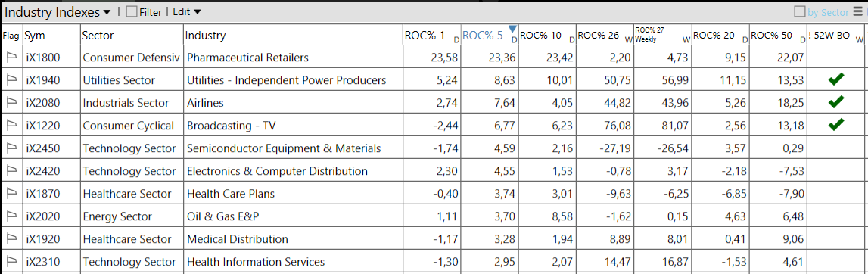Flag the iX1940 Independent Power Producers row
Viewport: 868px width, 274px height.
click(x=11, y=79)
